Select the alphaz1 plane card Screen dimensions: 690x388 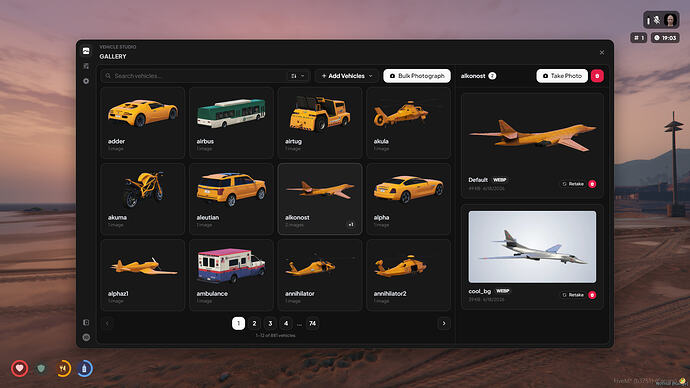click(143, 275)
